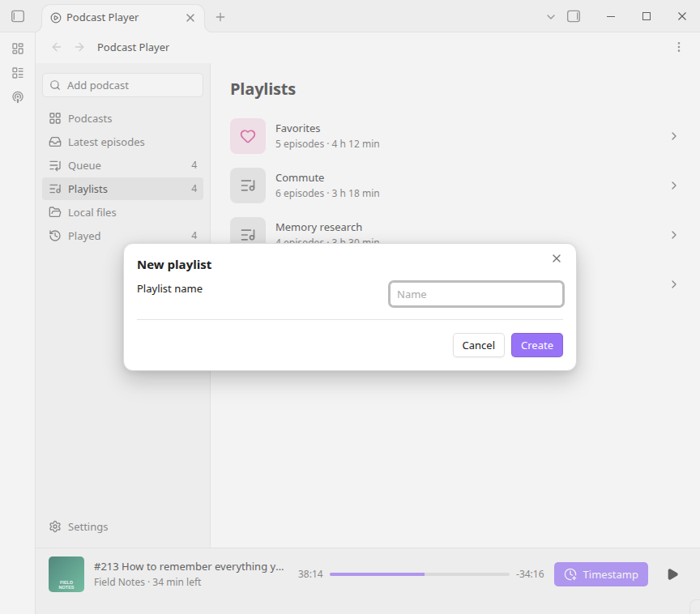Open the three-dot more options menu
Image resolution: width=700 pixels, height=614 pixels.
(679, 47)
